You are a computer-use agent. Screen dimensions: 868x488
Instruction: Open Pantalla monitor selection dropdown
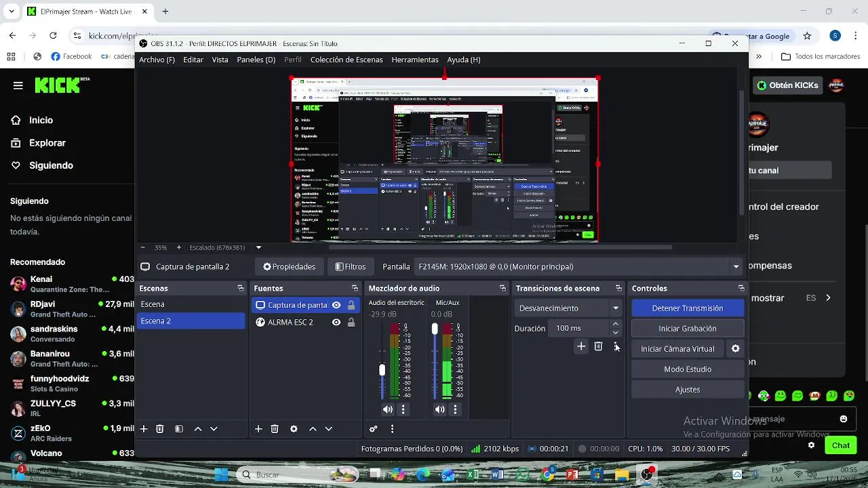coord(578,267)
